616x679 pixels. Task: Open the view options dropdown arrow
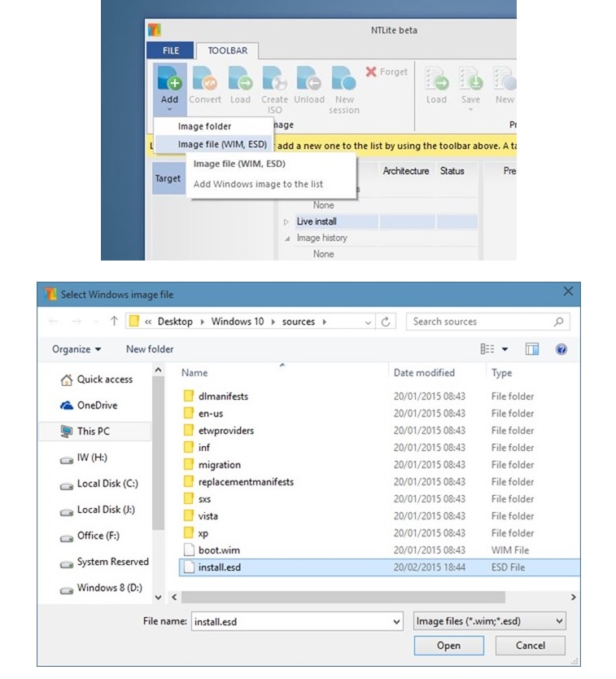505,349
